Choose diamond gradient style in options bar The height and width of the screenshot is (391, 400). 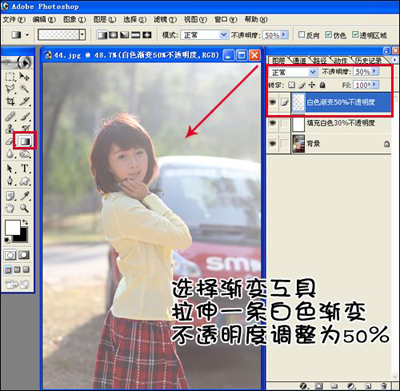pos(147,35)
